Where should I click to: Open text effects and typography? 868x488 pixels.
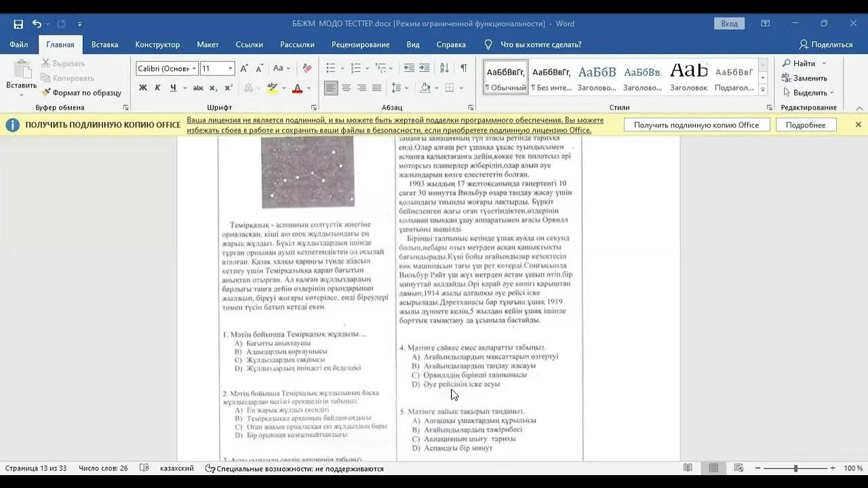pyautogui.click(x=248, y=88)
